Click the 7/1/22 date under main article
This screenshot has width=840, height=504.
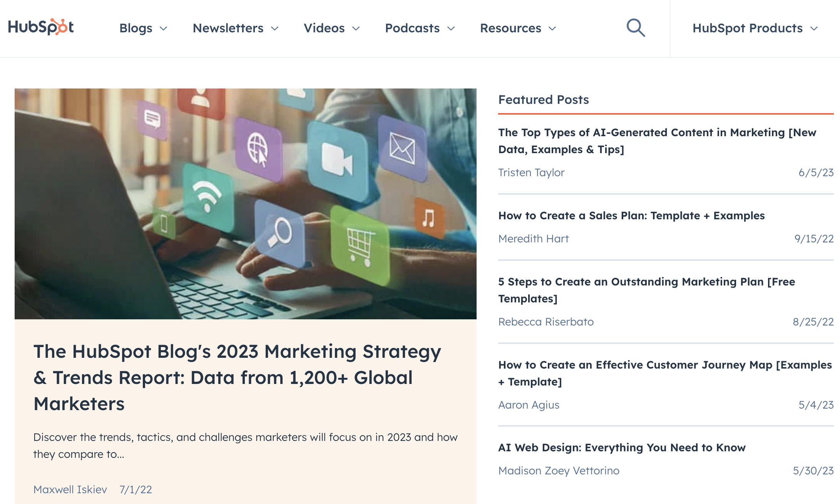click(x=136, y=489)
